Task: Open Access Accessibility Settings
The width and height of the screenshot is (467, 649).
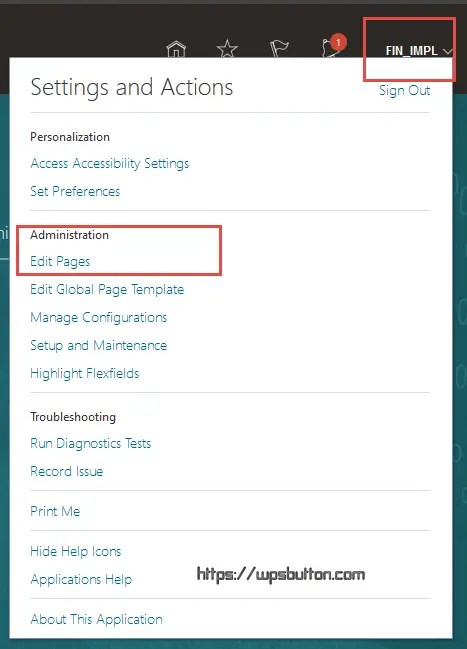Action: click(x=110, y=163)
